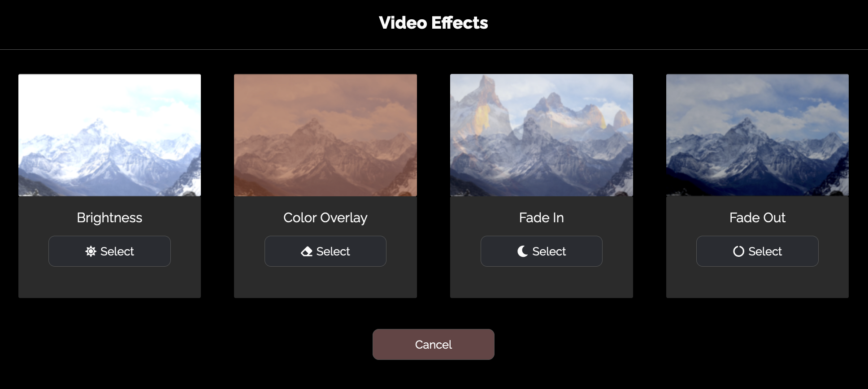Select the Fade In effect

(x=542, y=251)
